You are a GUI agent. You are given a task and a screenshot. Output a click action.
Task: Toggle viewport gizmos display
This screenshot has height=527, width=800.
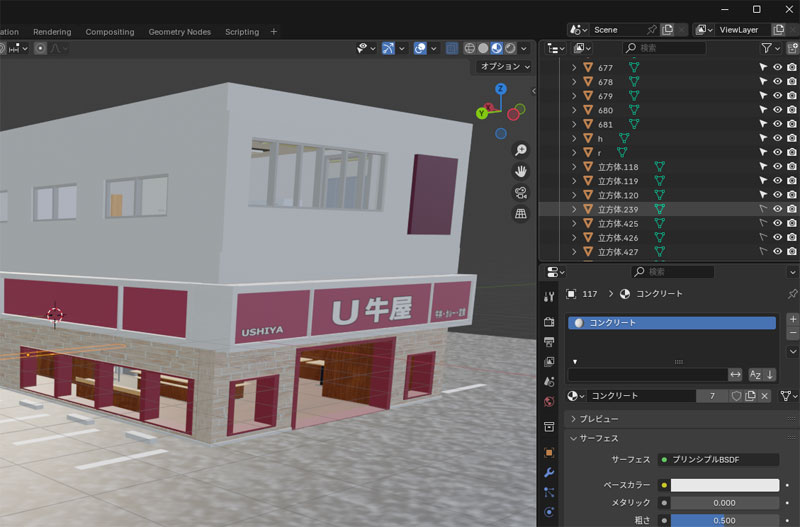pyautogui.click(x=388, y=48)
